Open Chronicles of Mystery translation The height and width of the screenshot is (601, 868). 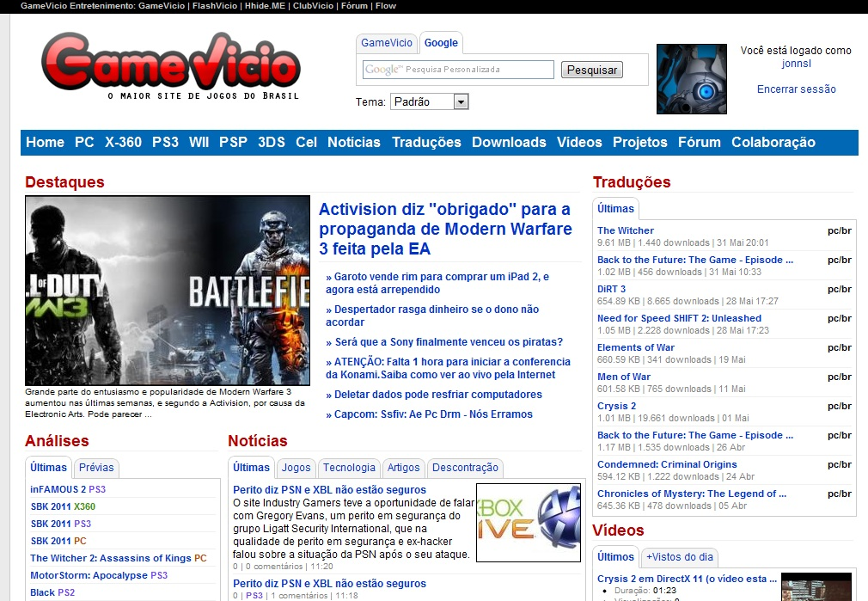tap(692, 494)
